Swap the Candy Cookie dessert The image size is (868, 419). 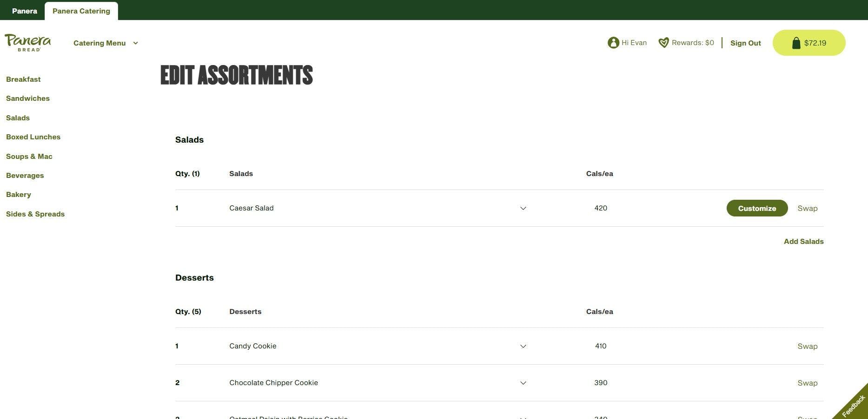[807, 346]
